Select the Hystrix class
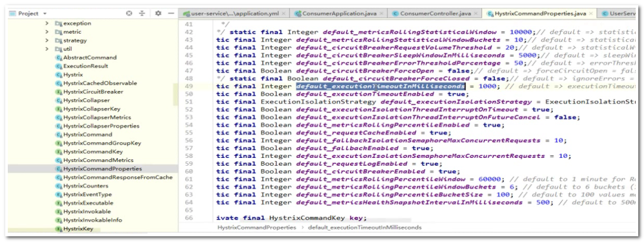Viewport: 644px width, 242px height. tap(69, 75)
